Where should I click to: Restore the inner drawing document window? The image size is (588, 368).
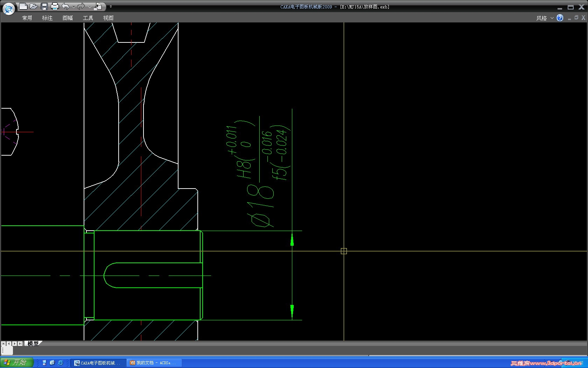pyautogui.click(x=576, y=18)
